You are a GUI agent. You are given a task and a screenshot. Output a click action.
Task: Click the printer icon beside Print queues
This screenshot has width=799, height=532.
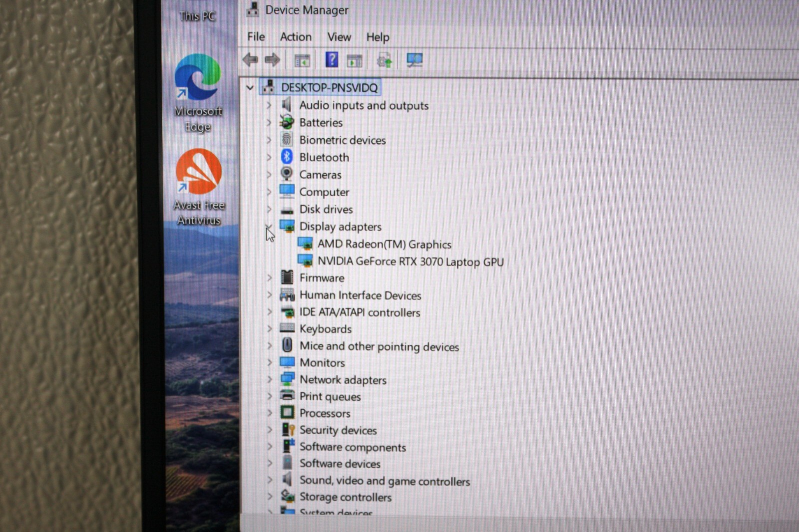287,395
